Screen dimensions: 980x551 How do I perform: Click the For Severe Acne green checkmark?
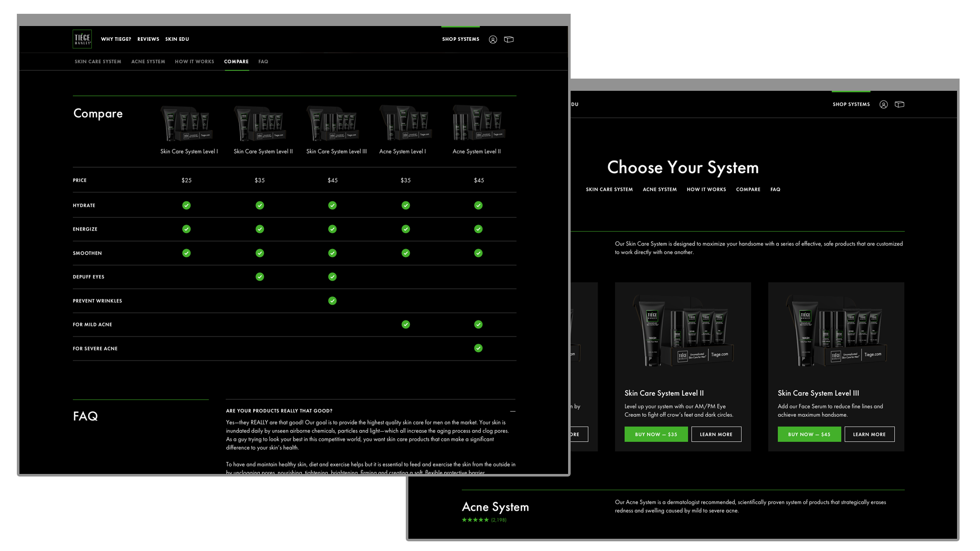click(478, 348)
